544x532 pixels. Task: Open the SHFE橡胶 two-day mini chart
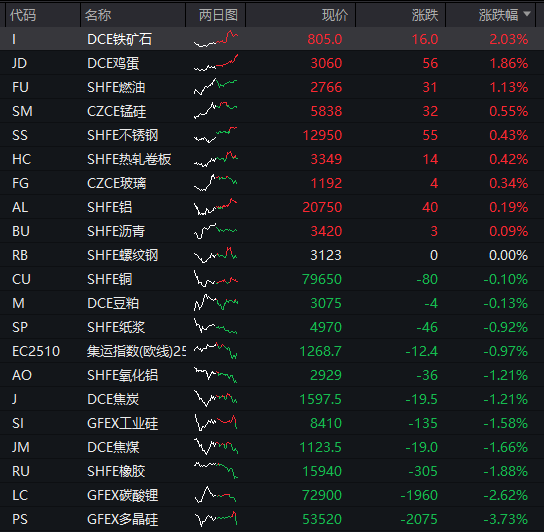point(216,471)
